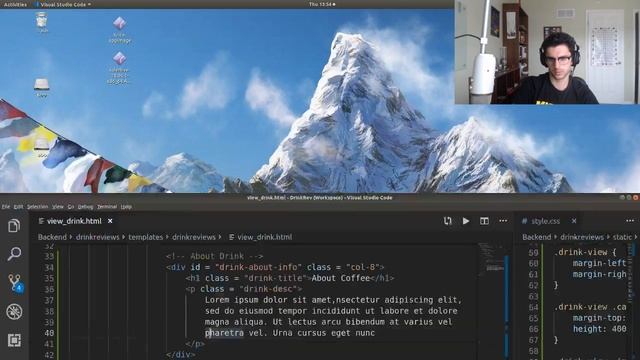
Task: Open Source Control view with badge
Action: (15, 283)
